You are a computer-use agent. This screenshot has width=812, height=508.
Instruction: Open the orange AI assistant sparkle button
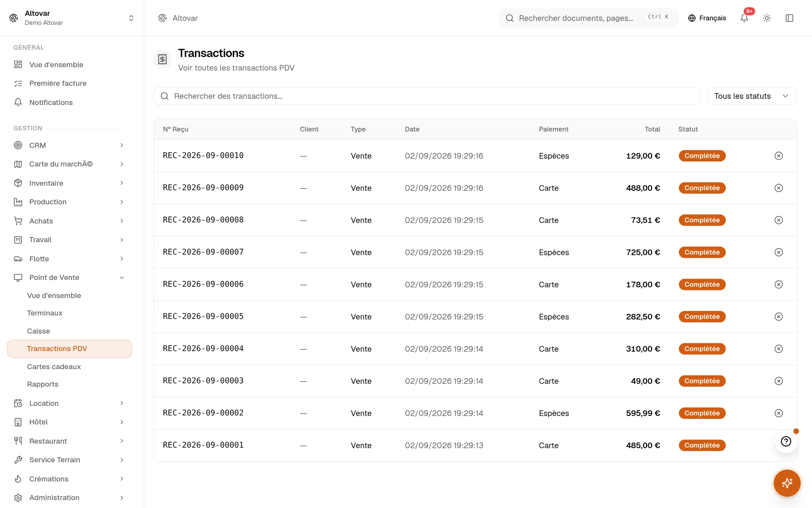[787, 483]
